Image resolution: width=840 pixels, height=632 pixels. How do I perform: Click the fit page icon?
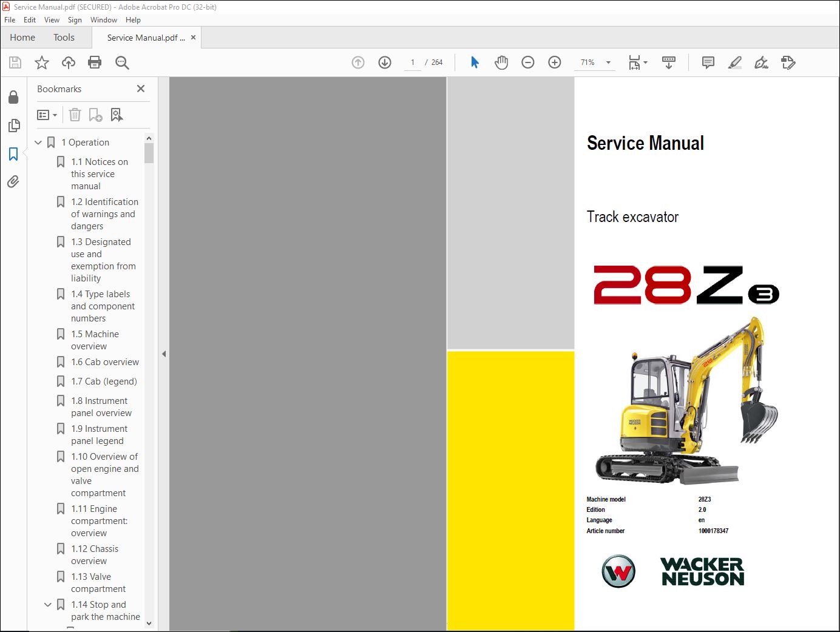(634, 62)
